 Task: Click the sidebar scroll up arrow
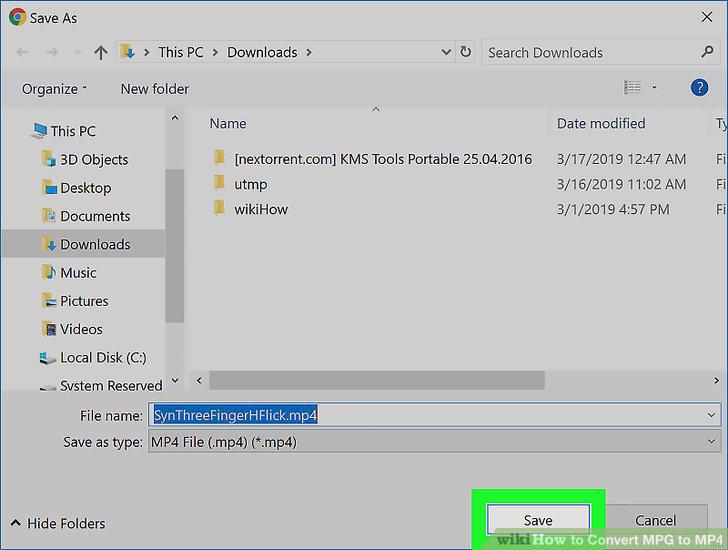(x=175, y=118)
